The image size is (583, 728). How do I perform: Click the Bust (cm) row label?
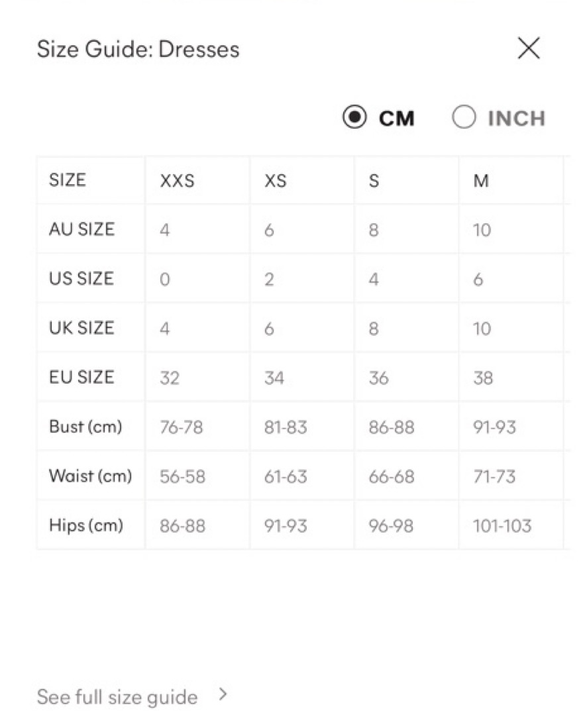85,427
